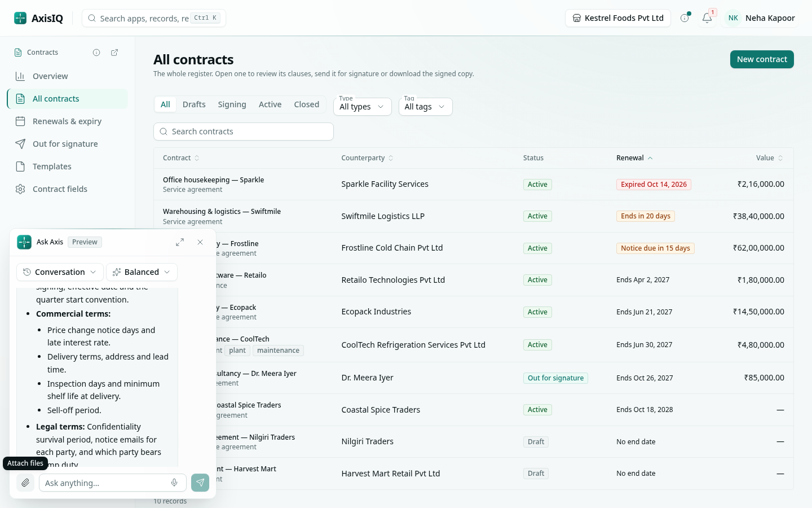The image size is (812, 508).
Task: Go to Overview in the sidebar
Action: click(x=68, y=76)
